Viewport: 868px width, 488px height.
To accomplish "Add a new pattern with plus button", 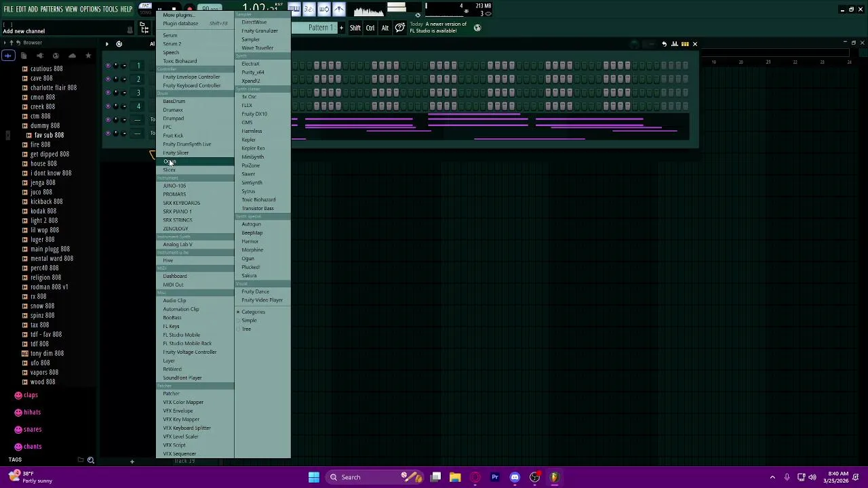I will point(341,28).
